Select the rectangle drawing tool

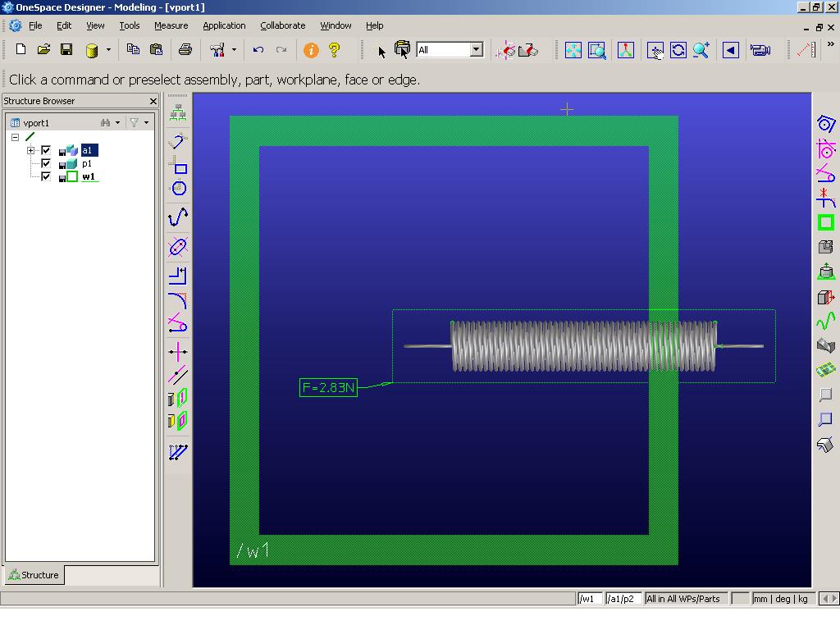(178, 165)
